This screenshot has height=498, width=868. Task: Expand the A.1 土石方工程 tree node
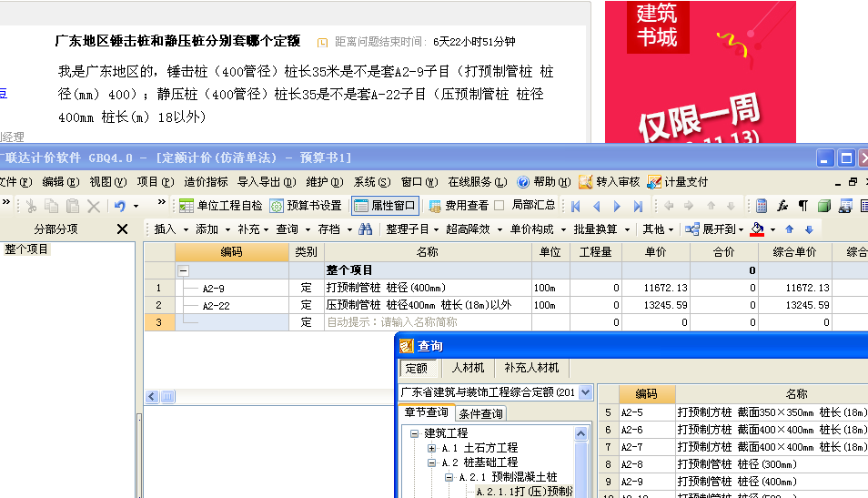tap(432, 448)
